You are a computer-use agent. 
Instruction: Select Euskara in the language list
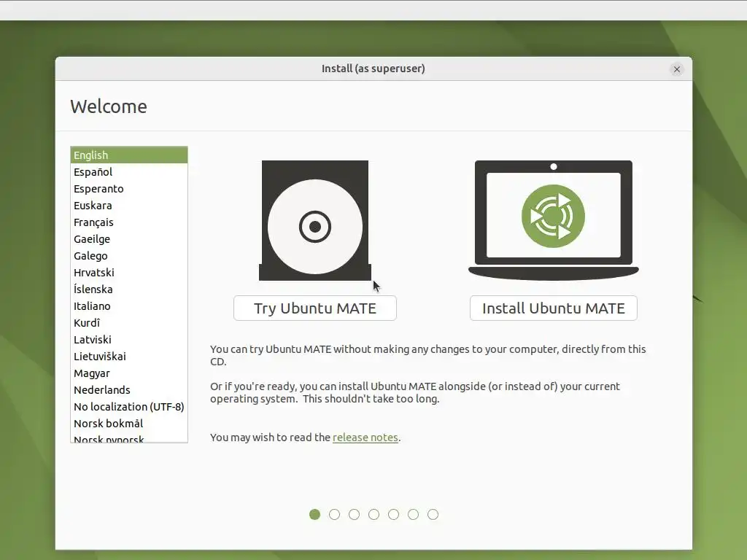129,205
